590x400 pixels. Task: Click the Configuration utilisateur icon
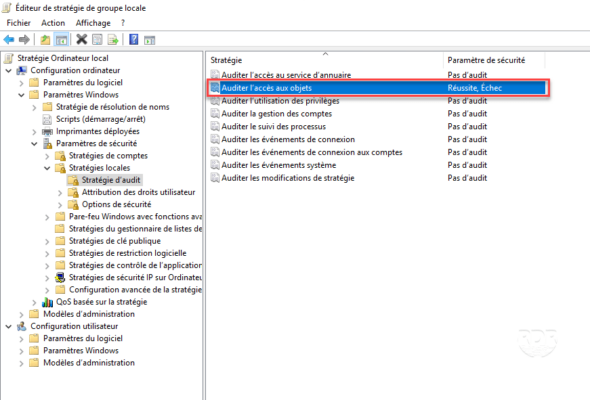22,326
